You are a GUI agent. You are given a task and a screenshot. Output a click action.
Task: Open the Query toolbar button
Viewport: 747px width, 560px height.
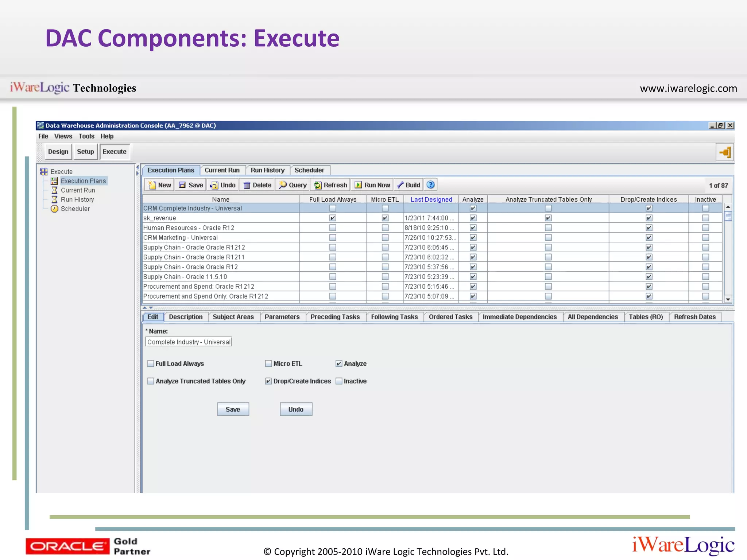click(293, 185)
